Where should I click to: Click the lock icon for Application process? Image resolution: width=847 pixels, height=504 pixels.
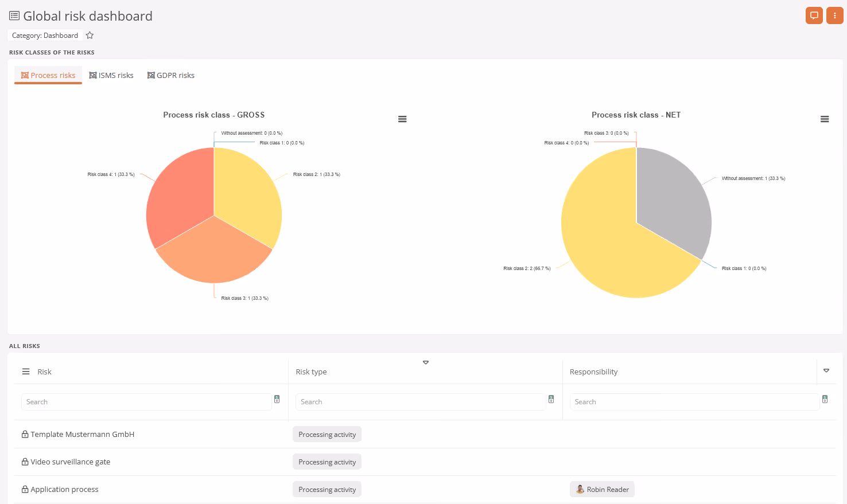[25, 489]
